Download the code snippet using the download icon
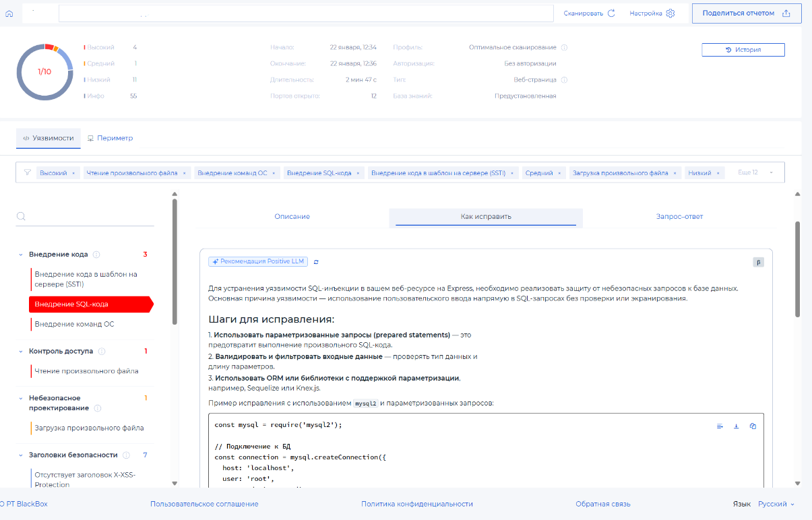 point(736,426)
